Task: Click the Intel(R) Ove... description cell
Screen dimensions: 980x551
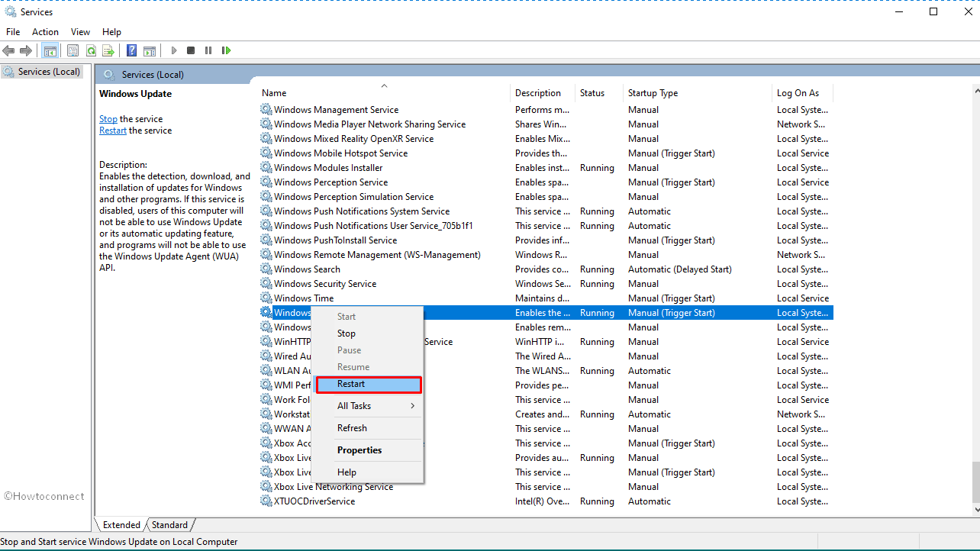Action: [x=542, y=501]
